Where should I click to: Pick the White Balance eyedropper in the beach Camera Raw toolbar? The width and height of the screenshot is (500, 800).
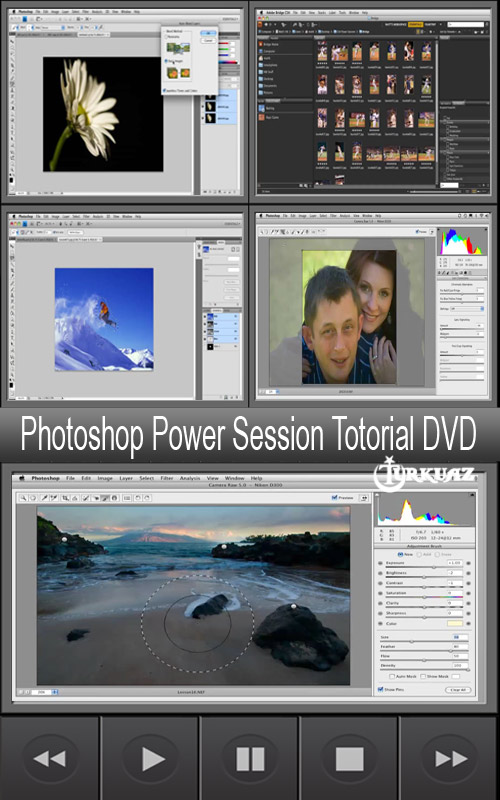[44, 497]
